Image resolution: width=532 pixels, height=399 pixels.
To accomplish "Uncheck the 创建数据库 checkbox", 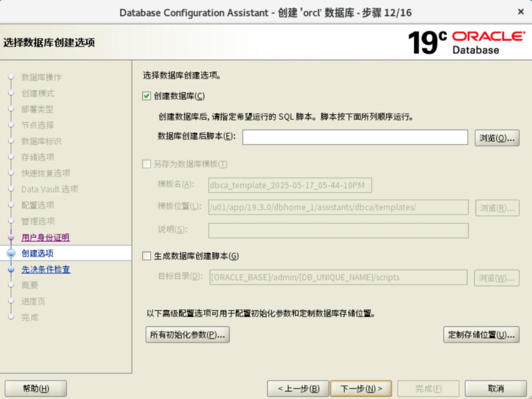I will 147,97.
